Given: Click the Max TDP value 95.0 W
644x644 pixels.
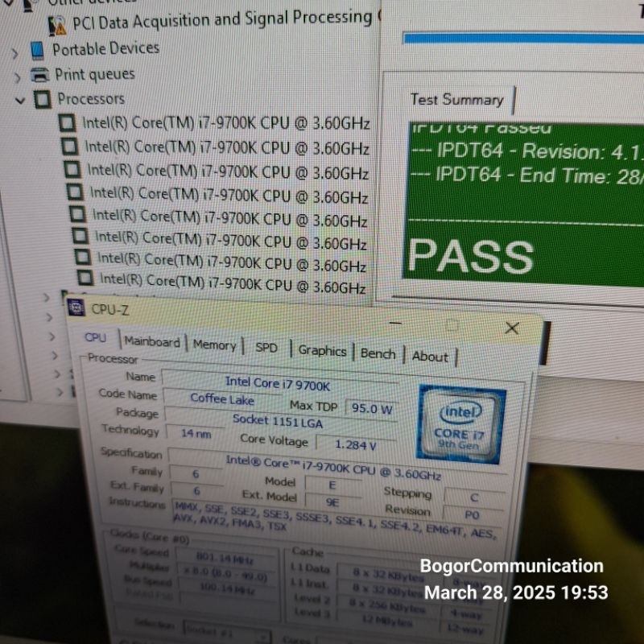Looking at the screenshot, I should pos(372,409).
